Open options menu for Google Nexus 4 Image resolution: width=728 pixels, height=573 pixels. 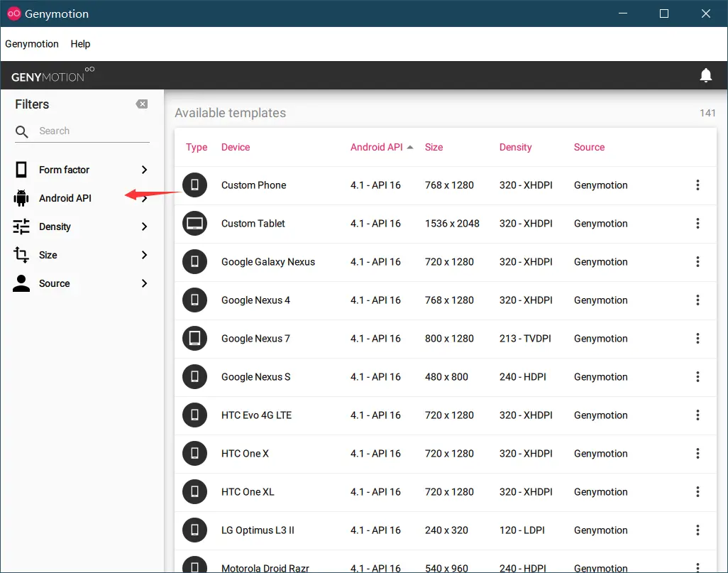(x=697, y=300)
